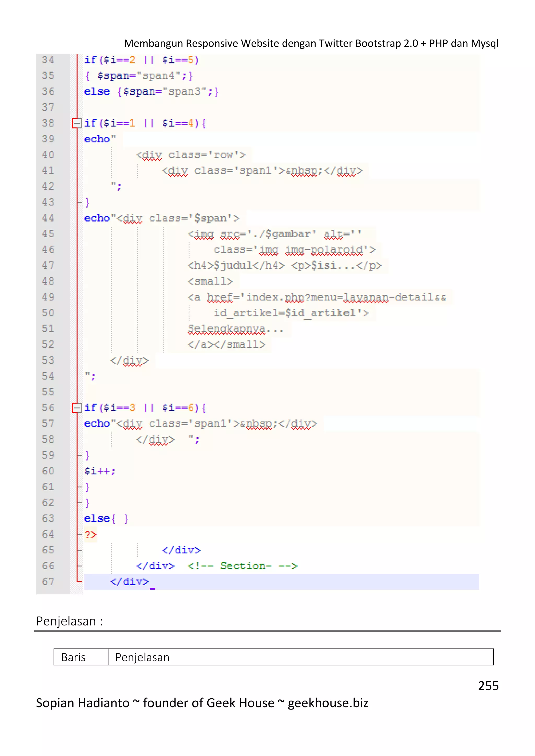
Task: Click the 'Selengkapnya...' text
Action: tap(236, 329)
